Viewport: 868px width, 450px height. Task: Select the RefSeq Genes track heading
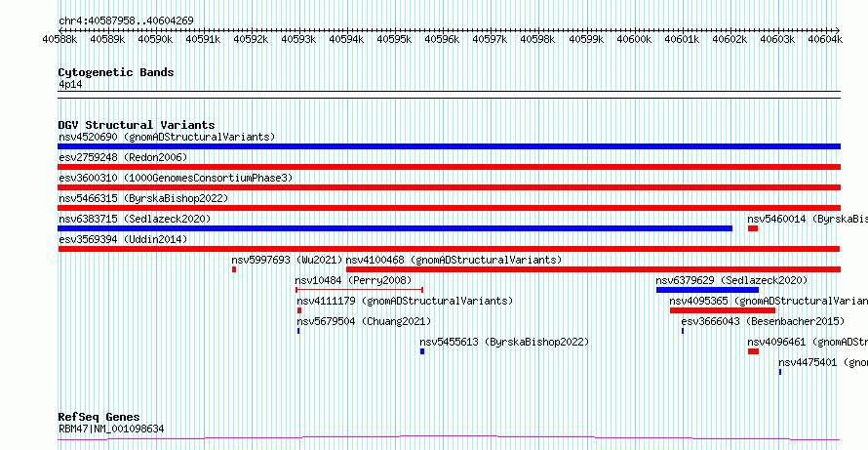[x=99, y=418]
